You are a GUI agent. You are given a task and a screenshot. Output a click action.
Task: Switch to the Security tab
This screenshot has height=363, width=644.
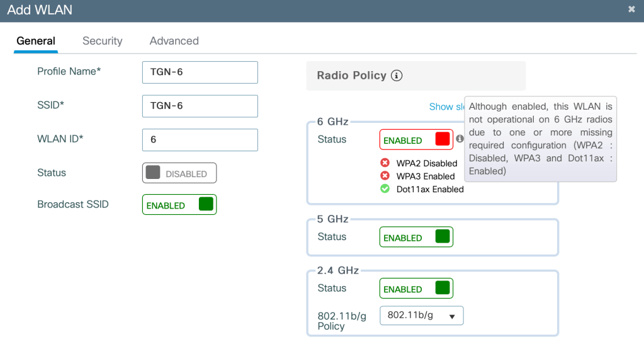(x=102, y=41)
